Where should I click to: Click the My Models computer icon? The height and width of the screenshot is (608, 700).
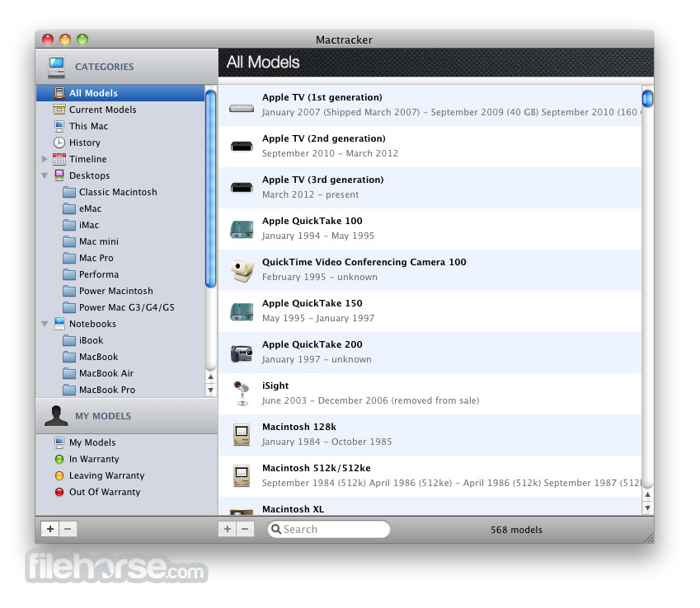tap(59, 442)
